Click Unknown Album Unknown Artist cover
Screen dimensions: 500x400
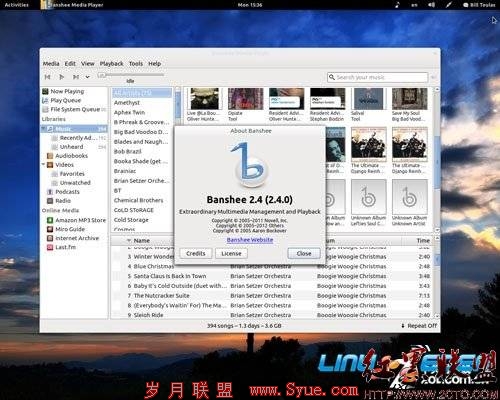pos(409,197)
